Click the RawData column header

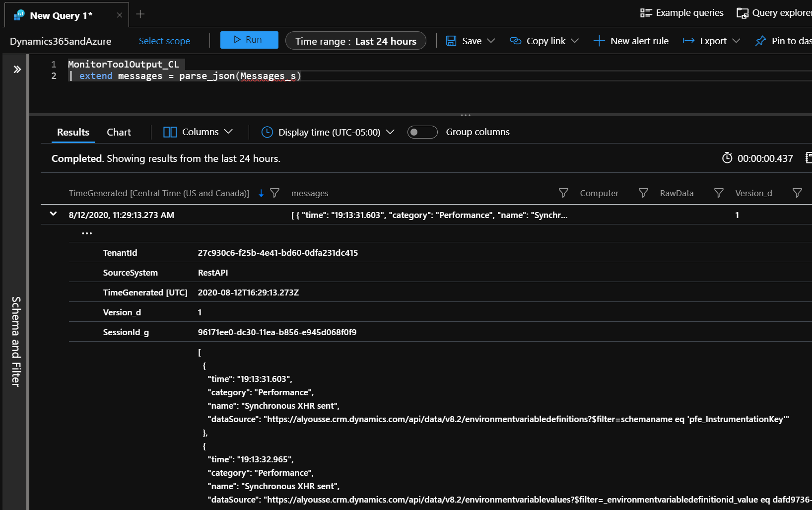tap(677, 193)
